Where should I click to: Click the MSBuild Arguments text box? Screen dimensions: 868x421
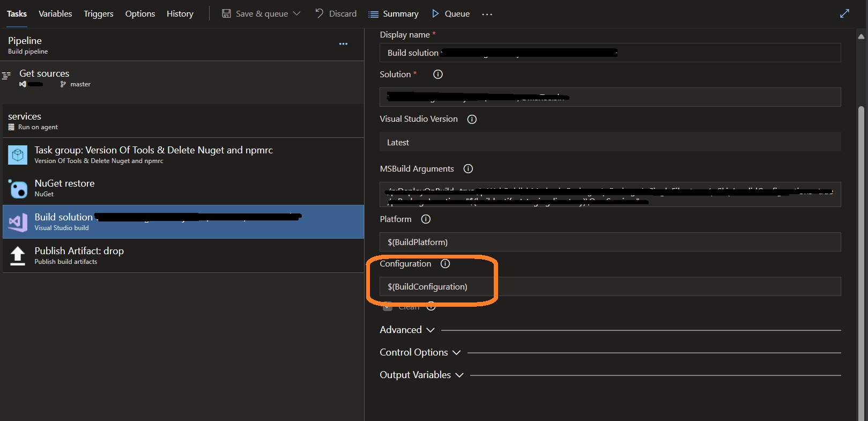pyautogui.click(x=610, y=195)
